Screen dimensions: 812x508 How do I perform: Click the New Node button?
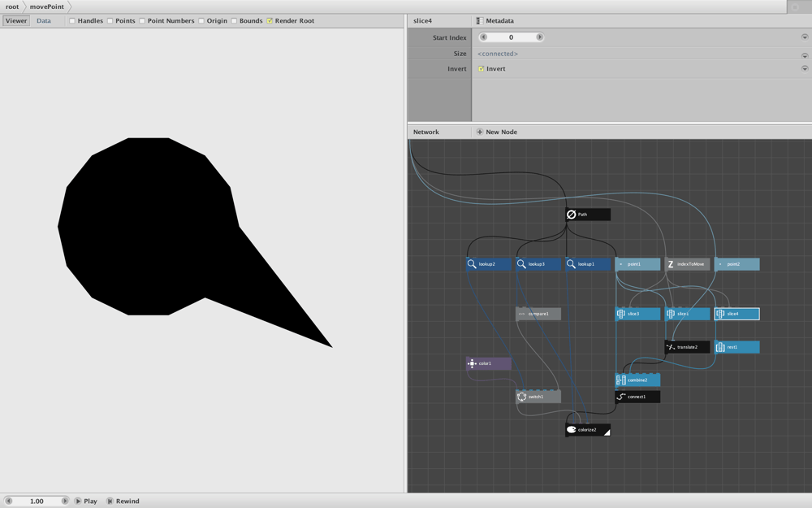click(x=497, y=132)
